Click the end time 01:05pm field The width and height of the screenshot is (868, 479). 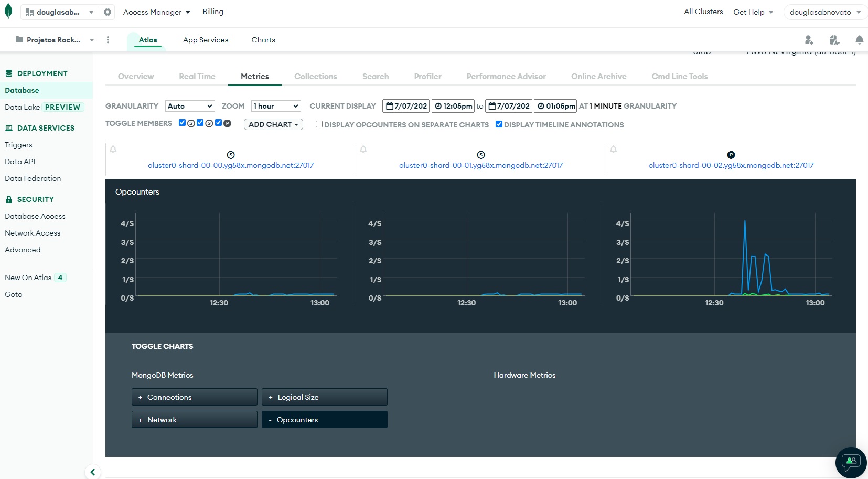556,106
